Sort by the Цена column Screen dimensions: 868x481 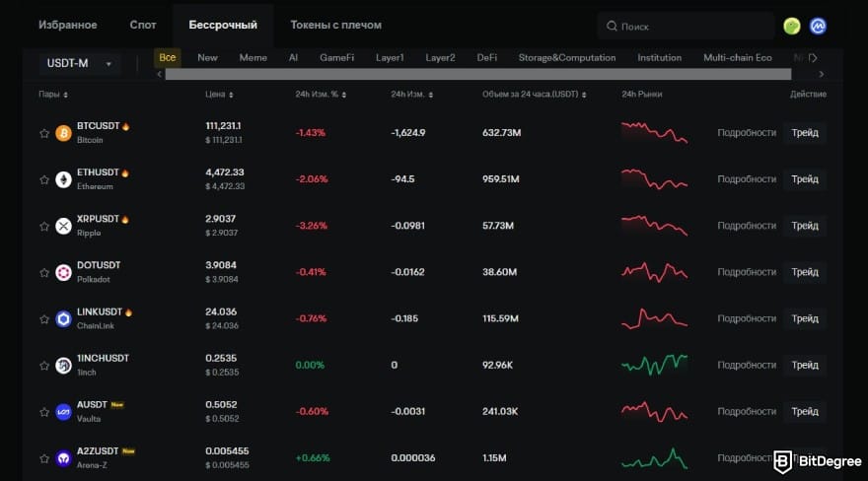219,95
